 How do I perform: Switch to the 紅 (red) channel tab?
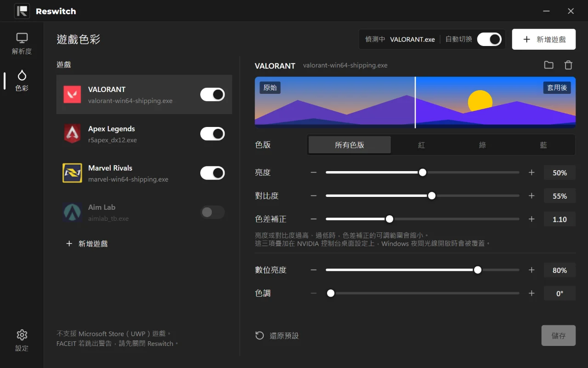(x=421, y=145)
